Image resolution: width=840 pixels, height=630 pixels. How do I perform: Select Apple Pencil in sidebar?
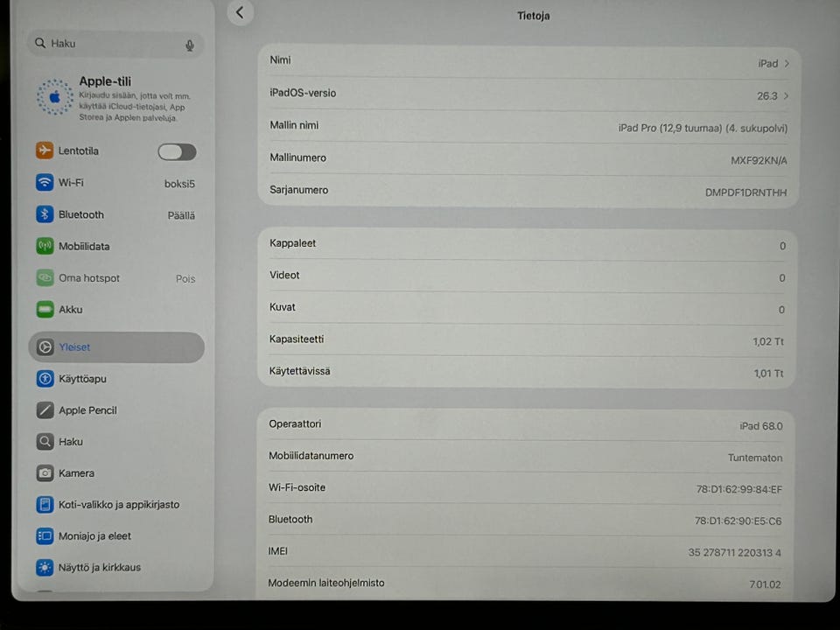point(115,410)
